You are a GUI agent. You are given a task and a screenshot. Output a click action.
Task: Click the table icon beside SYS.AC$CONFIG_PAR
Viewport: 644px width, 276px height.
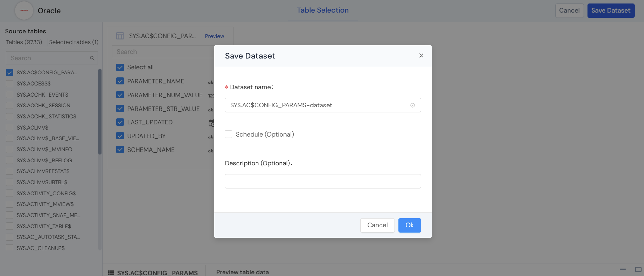[120, 36]
